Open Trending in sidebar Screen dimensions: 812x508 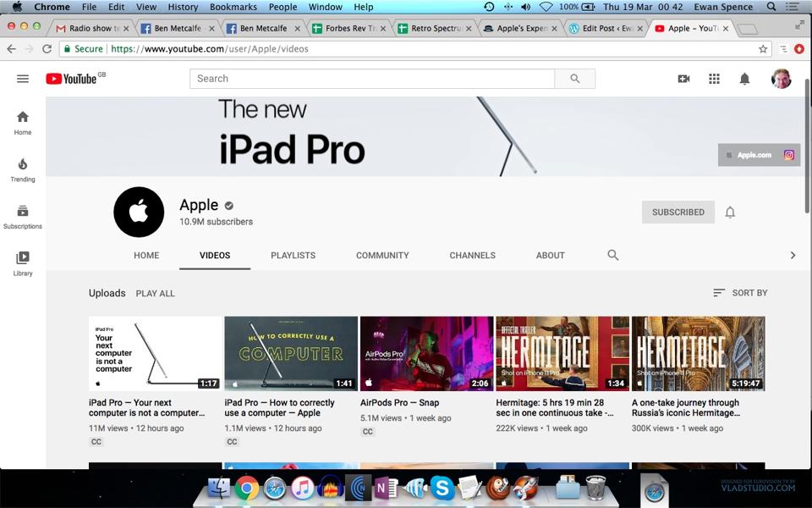coord(22,170)
